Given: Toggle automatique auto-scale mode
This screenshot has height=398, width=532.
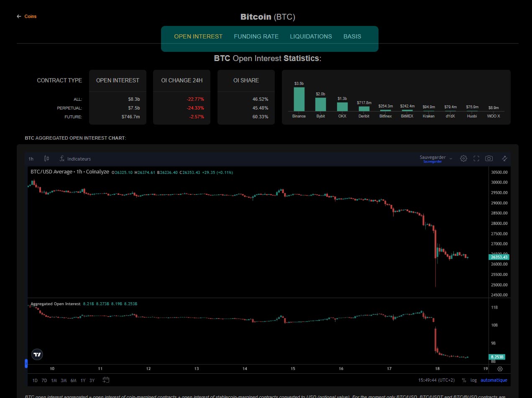Looking at the screenshot, I should pyautogui.click(x=494, y=380).
